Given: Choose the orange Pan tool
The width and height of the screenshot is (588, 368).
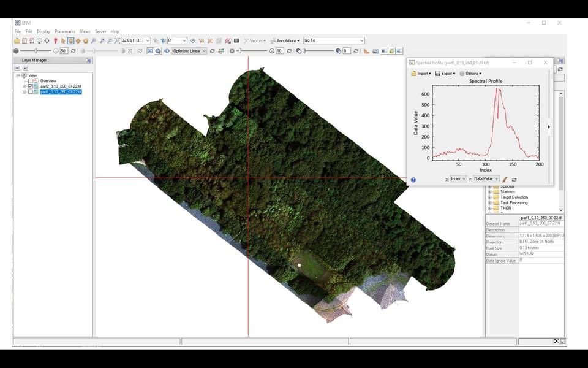Looking at the screenshot, I should click(78, 40).
